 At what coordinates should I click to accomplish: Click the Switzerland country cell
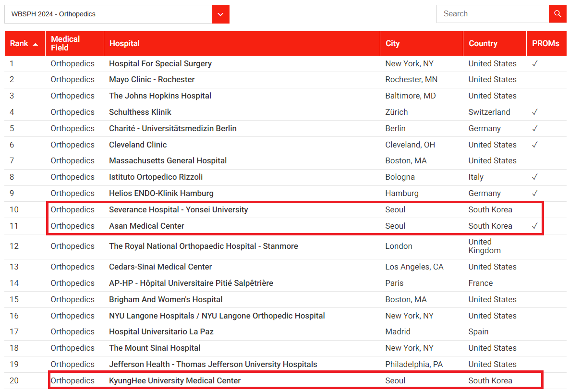click(489, 112)
